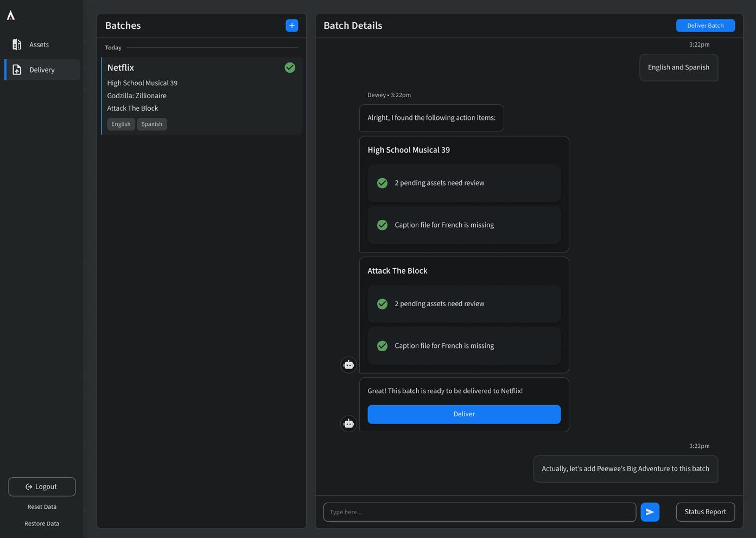Viewport: 756px width, 538px height.
Task: Send the message with arrow icon
Action: [x=650, y=512]
